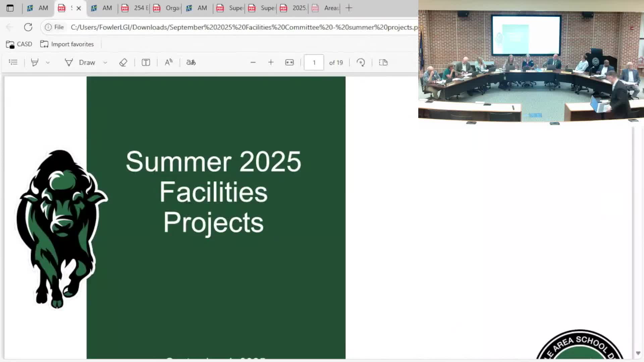Open the CASD favorites folder
Image resolution: width=644 pixels, height=362 pixels.
click(19, 44)
